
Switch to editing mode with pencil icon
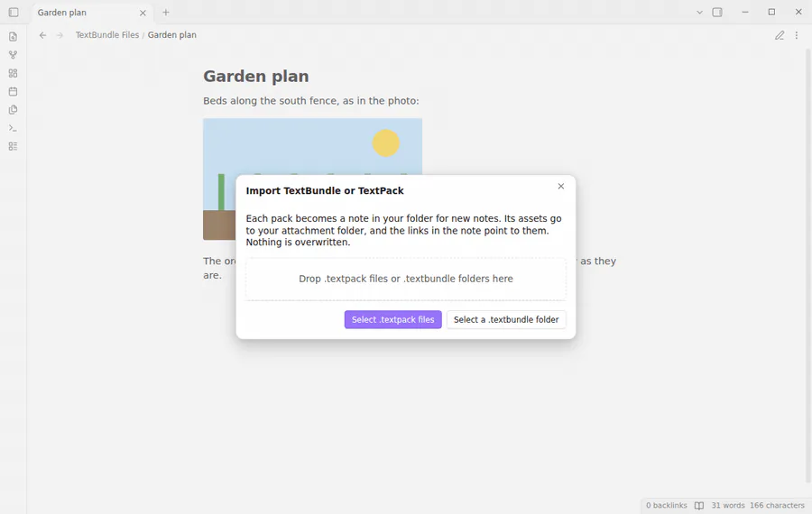780,35
